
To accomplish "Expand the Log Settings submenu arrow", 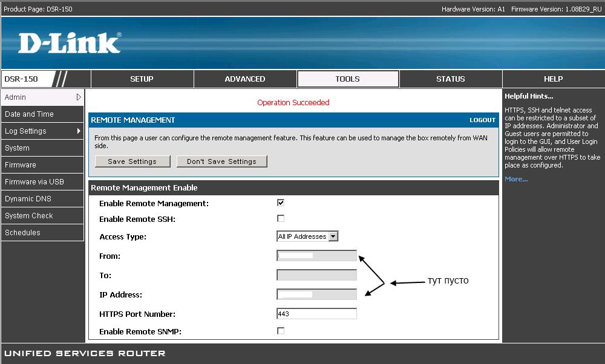I will pyautogui.click(x=79, y=131).
